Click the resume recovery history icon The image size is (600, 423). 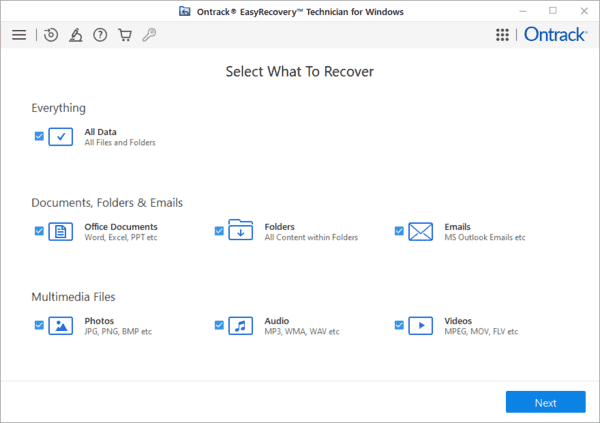[51, 35]
